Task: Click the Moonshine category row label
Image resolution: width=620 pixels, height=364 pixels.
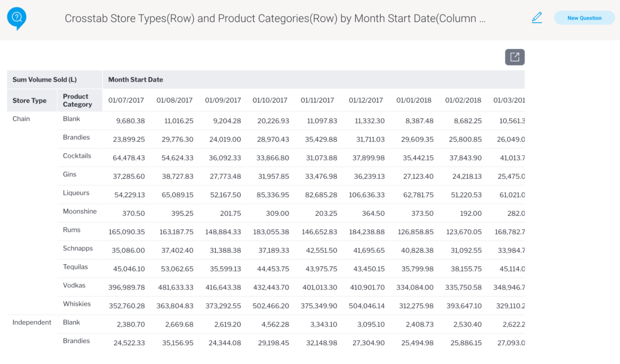Action: (80, 211)
